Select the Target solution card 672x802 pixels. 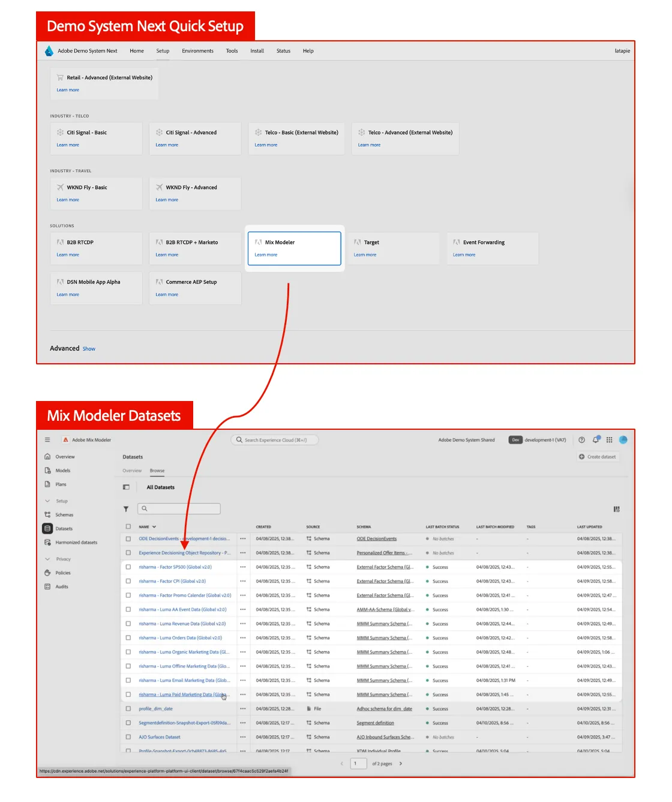tap(393, 249)
